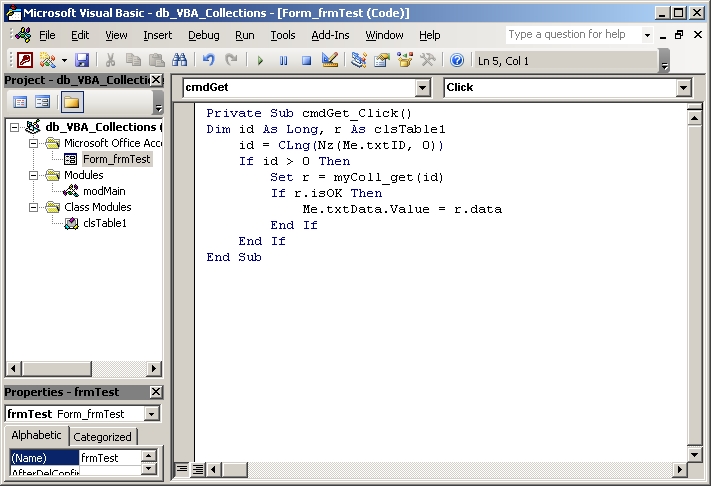This screenshot has height=486, width=711.
Task: Click the View Object icon in Project panel
Action: [x=43, y=102]
